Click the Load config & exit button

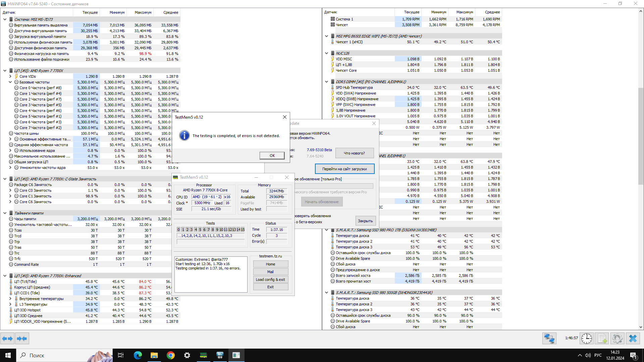click(x=270, y=280)
